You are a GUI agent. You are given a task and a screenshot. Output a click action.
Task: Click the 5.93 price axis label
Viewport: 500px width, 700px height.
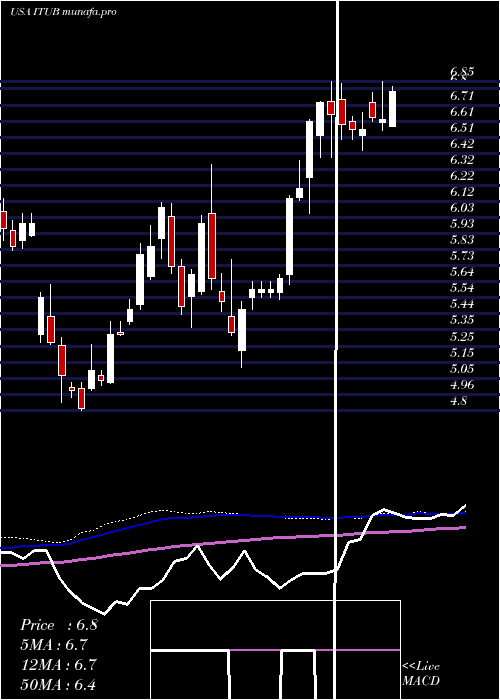pos(462,224)
